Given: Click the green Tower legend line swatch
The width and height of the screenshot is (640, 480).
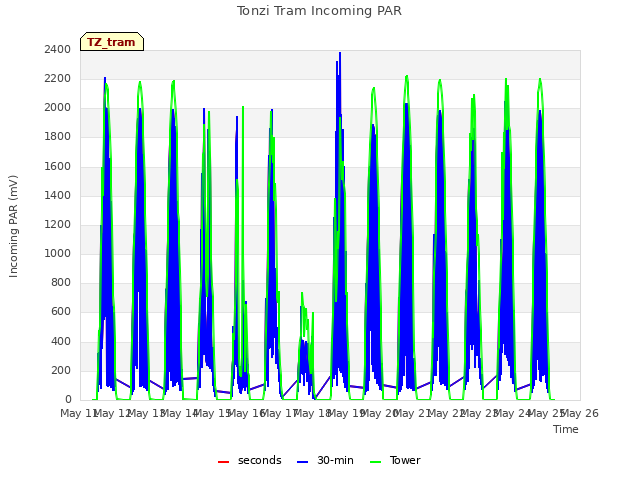Looking at the screenshot, I should 375,462.
